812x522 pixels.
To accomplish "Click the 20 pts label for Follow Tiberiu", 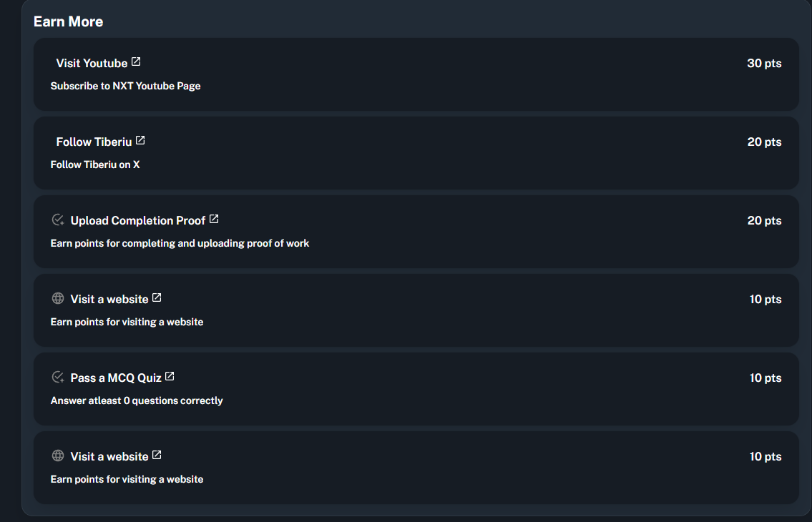I will click(x=764, y=142).
